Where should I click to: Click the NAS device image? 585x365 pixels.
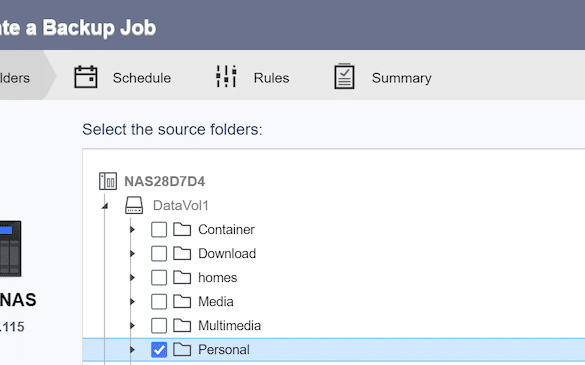coord(10,249)
